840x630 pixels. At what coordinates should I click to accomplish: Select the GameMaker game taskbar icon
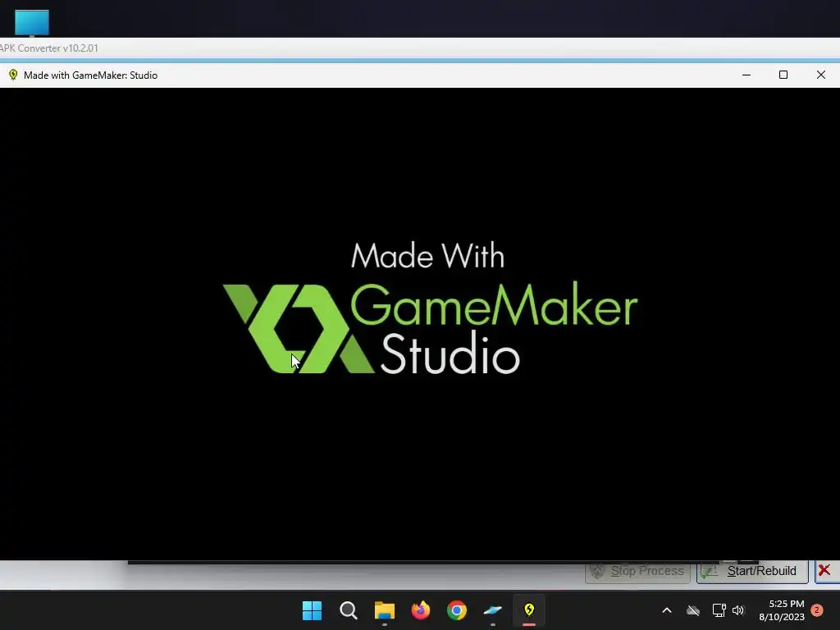(529, 610)
